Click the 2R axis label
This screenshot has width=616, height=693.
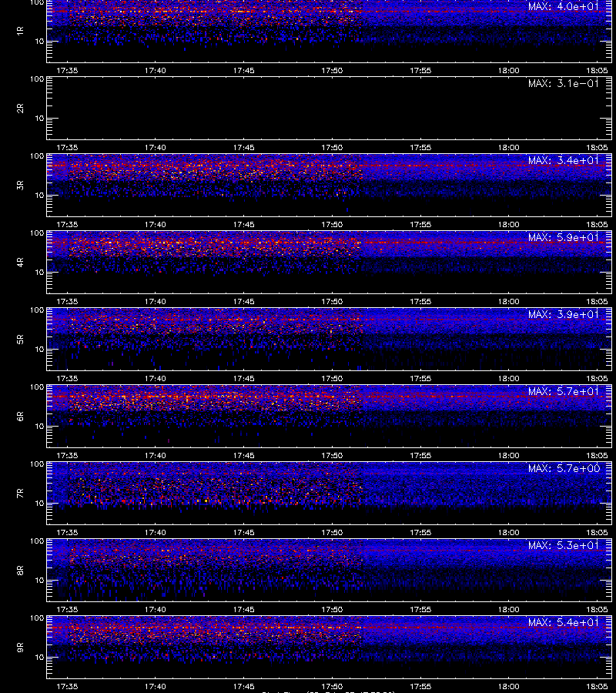coord(20,109)
